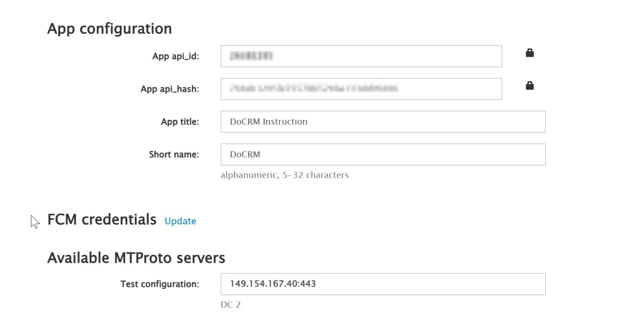Click the blurred api_hash string
The height and width of the screenshot is (319, 644).
tap(314, 89)
